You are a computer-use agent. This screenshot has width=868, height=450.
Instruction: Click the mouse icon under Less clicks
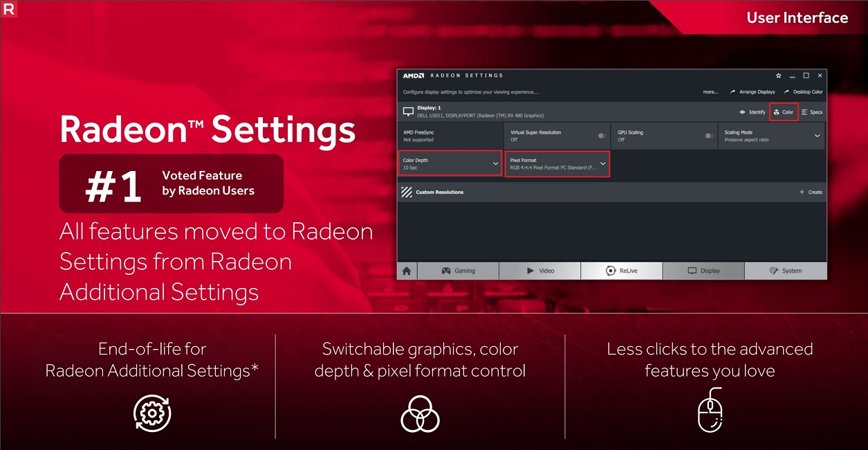(x=710, y=410)
